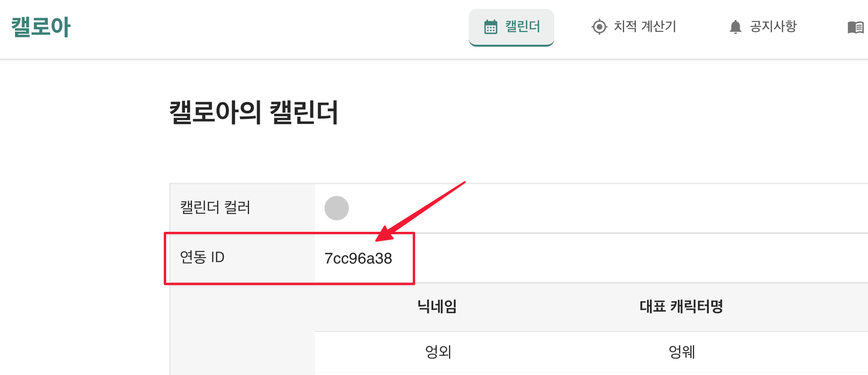Screen dimensions: 868x375
Task: Select the character name cell 엉웨
Action: 681,352
